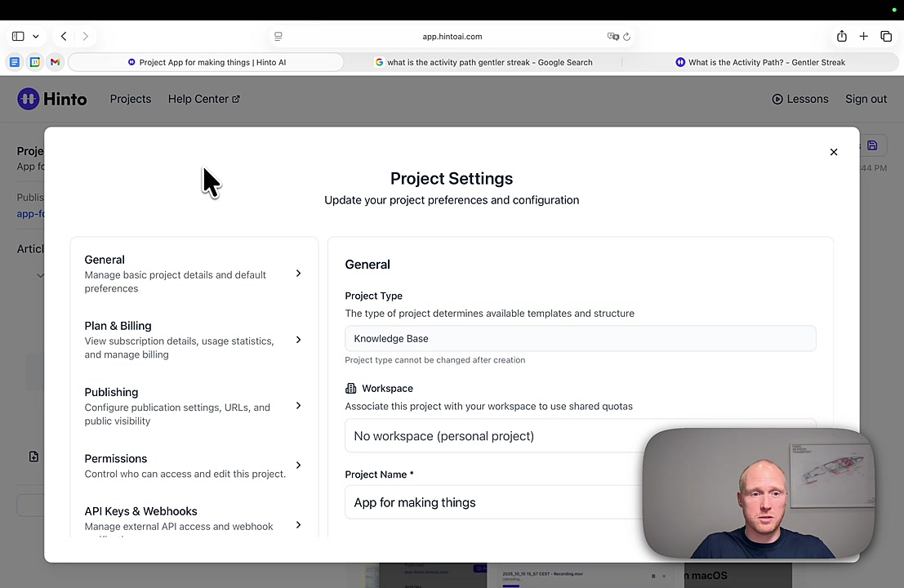Click the page reload icon in address bar
The height and width of the screenshot is (588, 904).
[626, 37]
